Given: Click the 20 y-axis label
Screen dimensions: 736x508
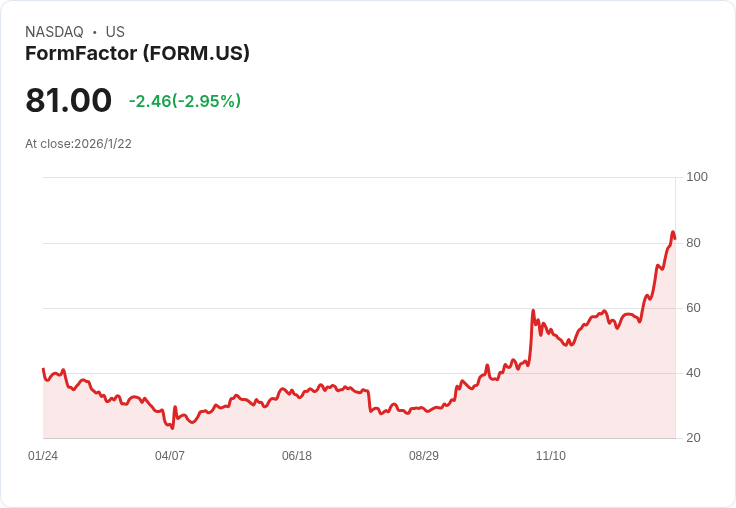Looking at the screenshot, I should [693, 438].
